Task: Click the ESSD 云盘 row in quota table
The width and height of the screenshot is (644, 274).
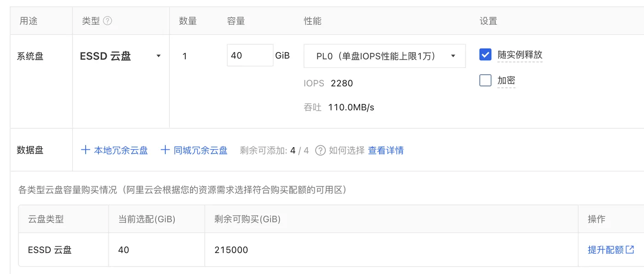Action: pyautogui.click(x=331, y=250)
